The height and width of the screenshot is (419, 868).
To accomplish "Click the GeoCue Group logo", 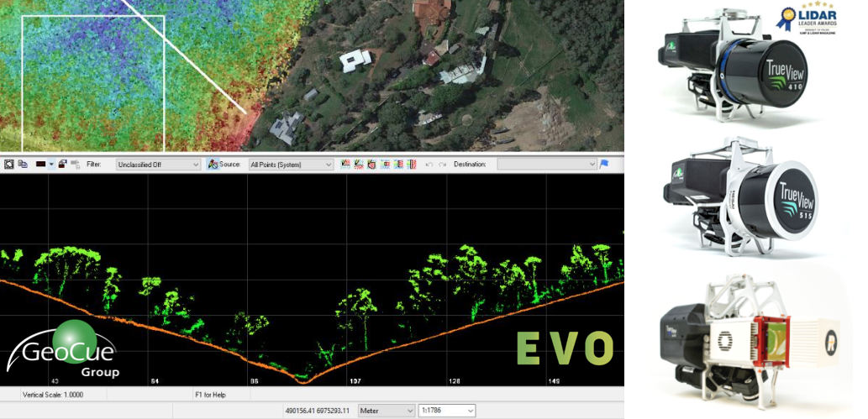I will pos(62,348).
